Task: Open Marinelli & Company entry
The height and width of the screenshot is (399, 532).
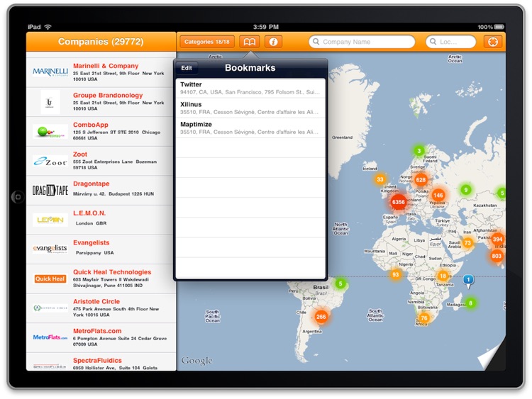Action: pyautogui.click(x=101, y=72)
